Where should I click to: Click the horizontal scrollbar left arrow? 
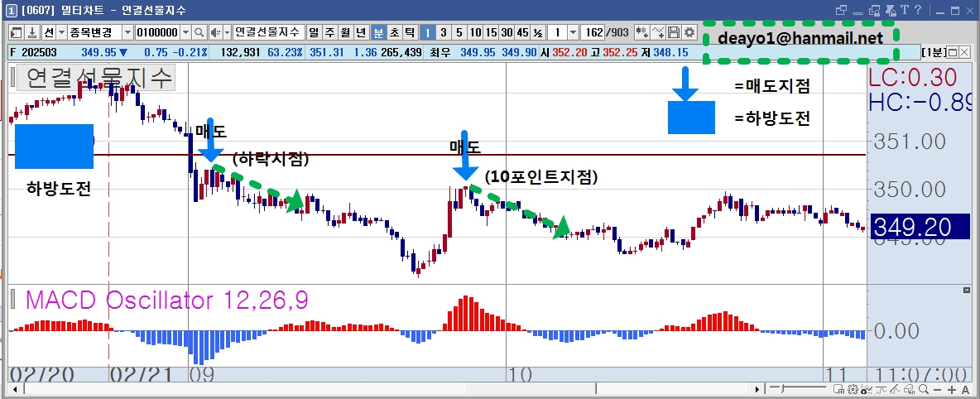coord(15,390)
